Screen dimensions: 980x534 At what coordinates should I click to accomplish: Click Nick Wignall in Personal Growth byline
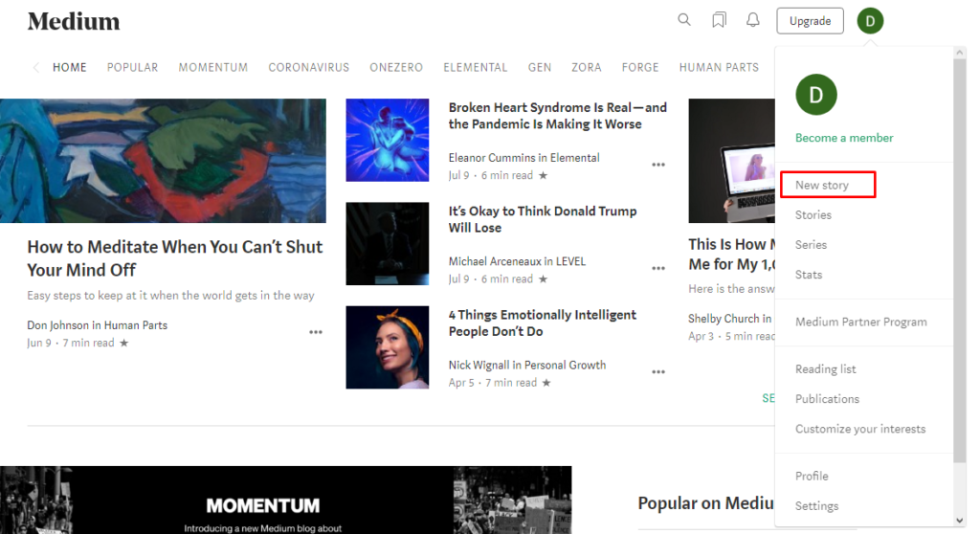[527, 366]
